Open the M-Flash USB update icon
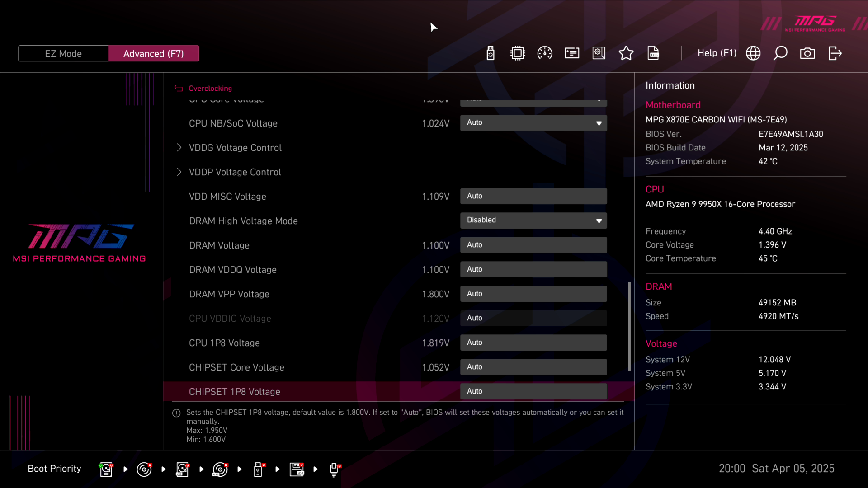Image resolution: width=868 pixels, height=488 pixels. [491, 53]
